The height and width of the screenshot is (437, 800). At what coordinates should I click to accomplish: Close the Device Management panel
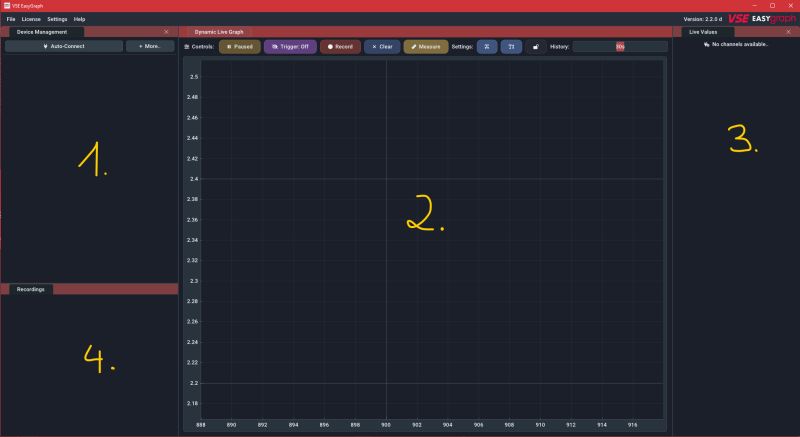tap(166, 32)
